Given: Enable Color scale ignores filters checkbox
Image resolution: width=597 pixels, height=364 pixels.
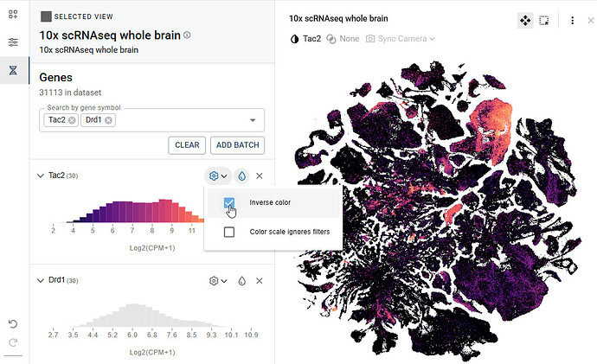Looking at the screenshot, I should pyautogui.click(x=229, y=232).
